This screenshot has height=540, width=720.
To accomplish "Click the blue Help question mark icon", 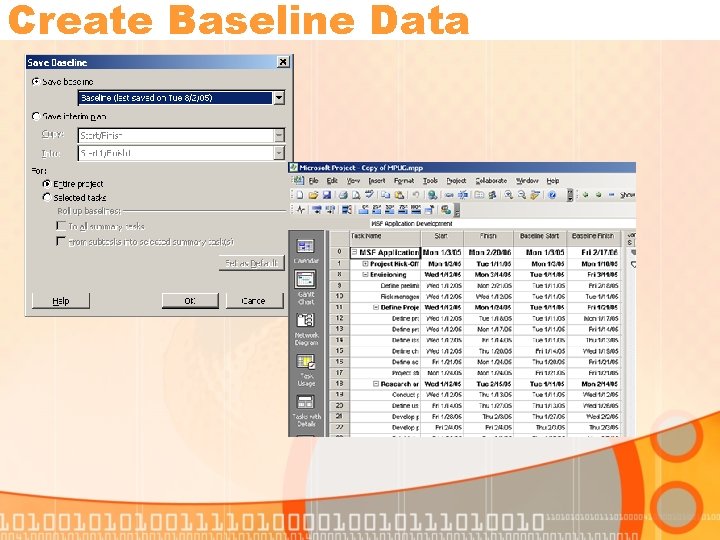I will pyautogui.click(x=552, y=195).
